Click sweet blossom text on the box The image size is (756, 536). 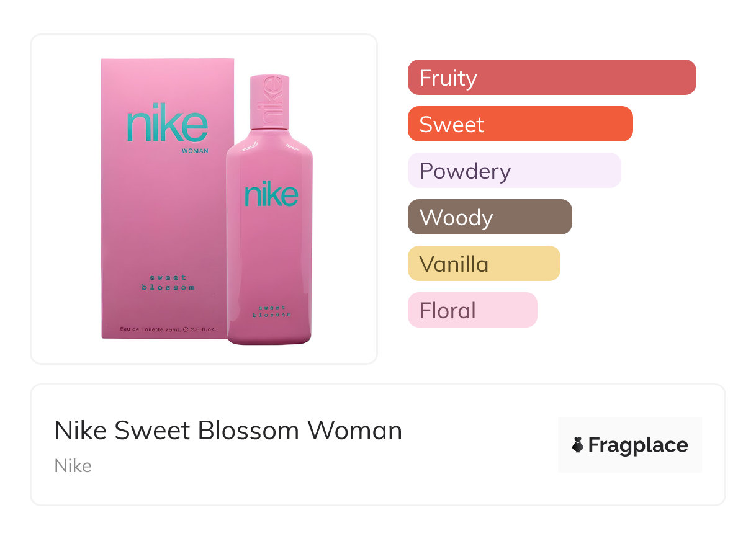[x=168, y=282]
